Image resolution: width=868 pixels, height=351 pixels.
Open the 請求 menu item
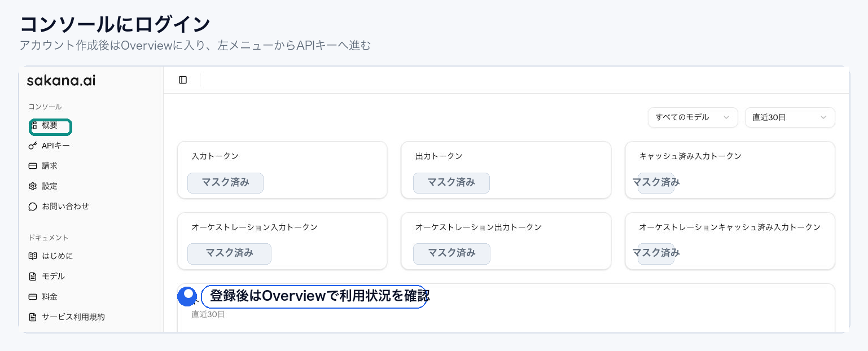tap(50, 166)
